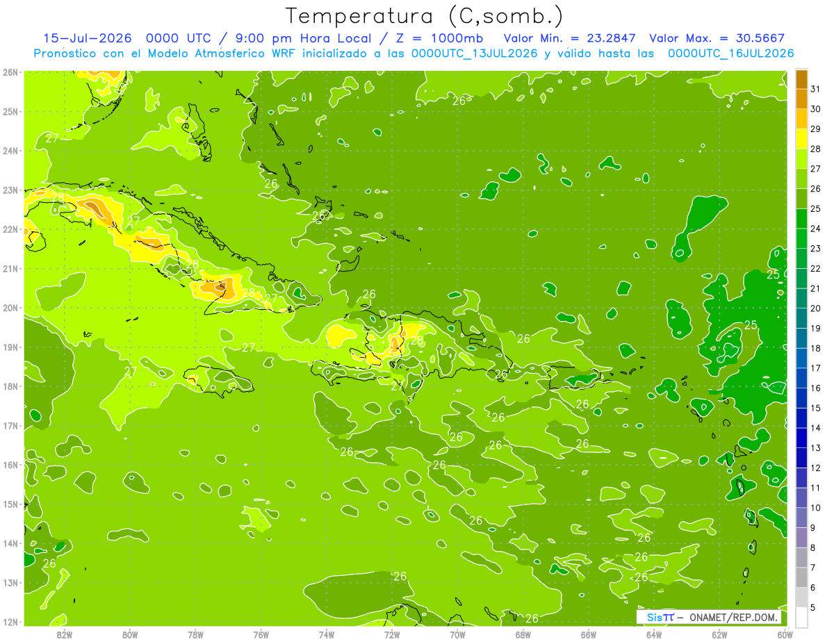Click the colorbar legend label 30

(815, 109)
